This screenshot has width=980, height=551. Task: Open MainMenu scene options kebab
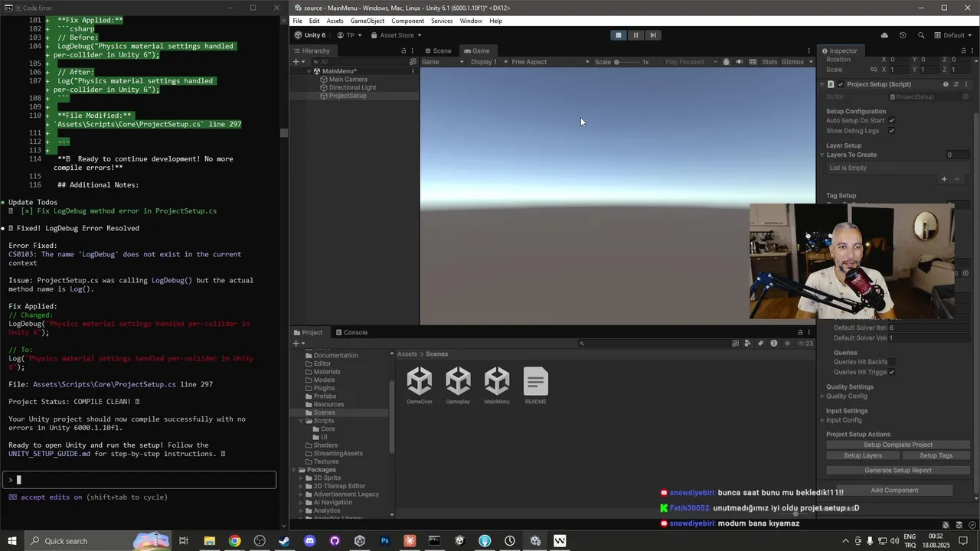click(x=413, y=71)
